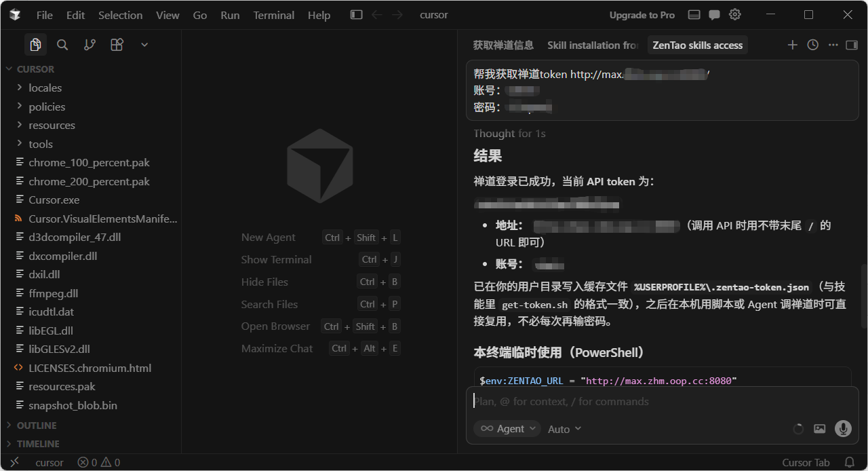Expand the TIMELINE section
Viewport: 868px width, 471px height.
click(x=91, y=444)
